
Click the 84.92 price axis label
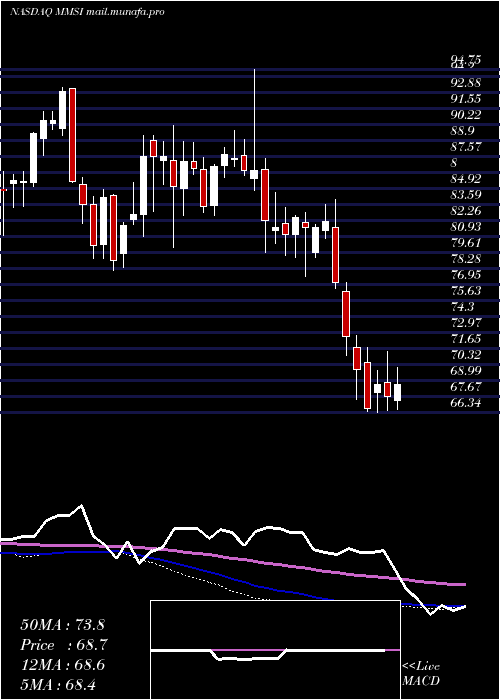[466, 179]
